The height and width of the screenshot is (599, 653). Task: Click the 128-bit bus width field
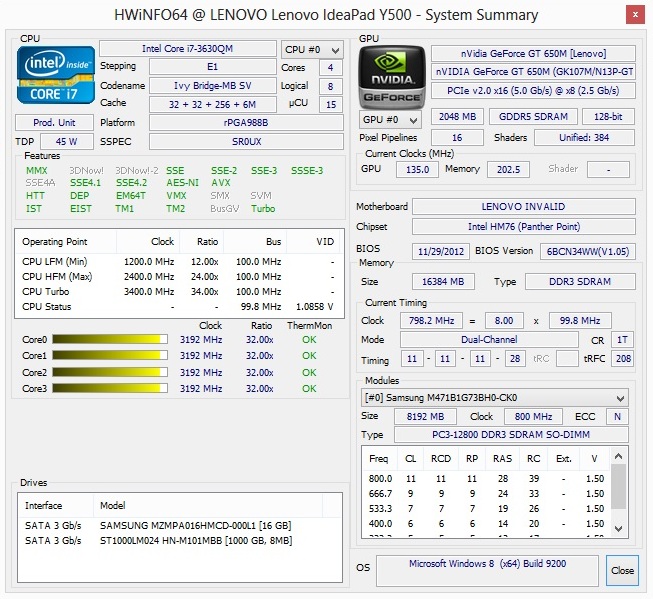(x=608, y=117)
